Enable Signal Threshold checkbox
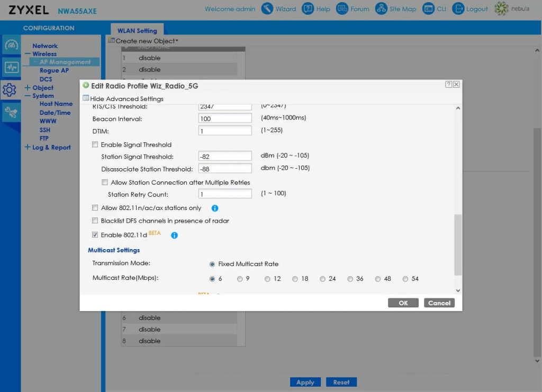Viewport: 542px width, 392px height. (95, 144)
